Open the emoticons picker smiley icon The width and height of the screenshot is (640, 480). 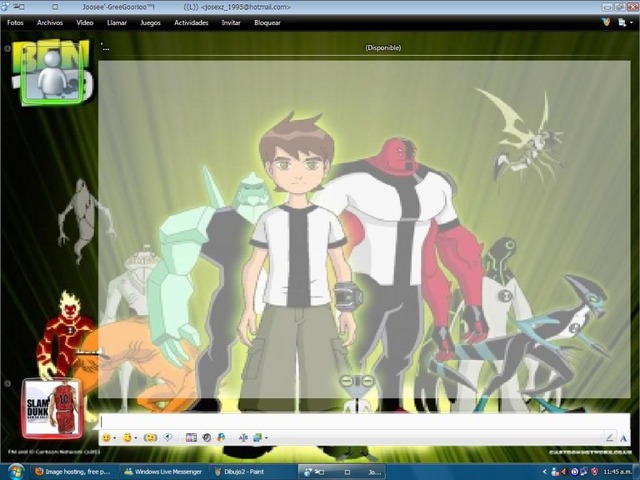[106, 438]
